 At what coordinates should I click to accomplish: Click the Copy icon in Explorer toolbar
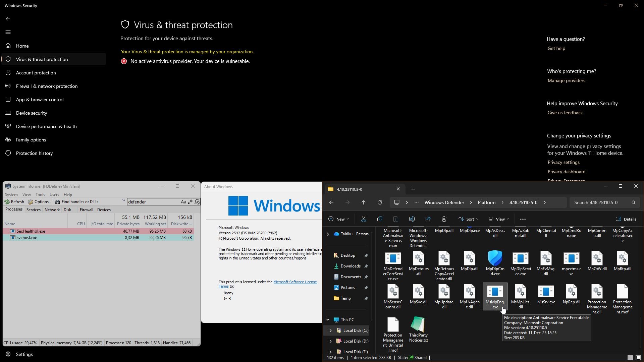point(380,219)
